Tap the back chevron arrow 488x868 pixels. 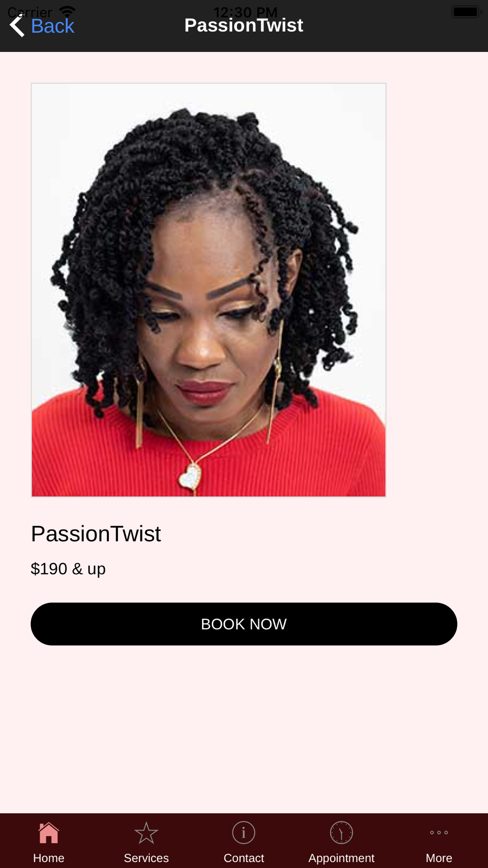tap(17, 25)
